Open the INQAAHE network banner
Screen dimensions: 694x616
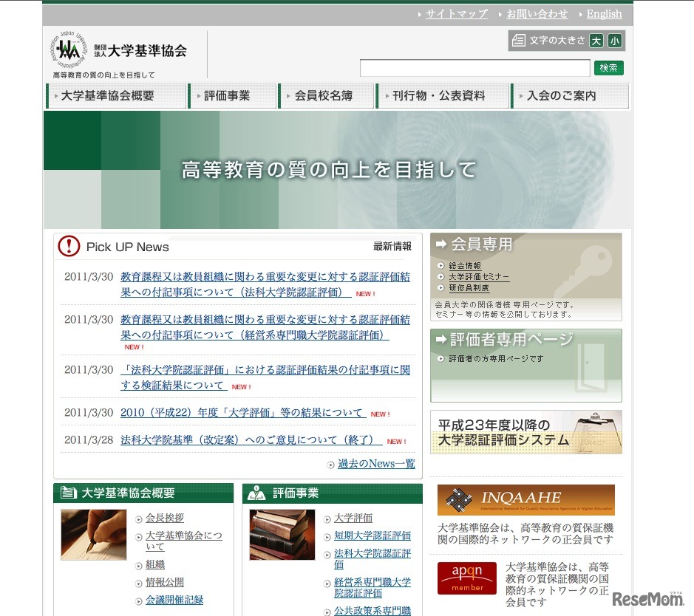click(525, 499)
